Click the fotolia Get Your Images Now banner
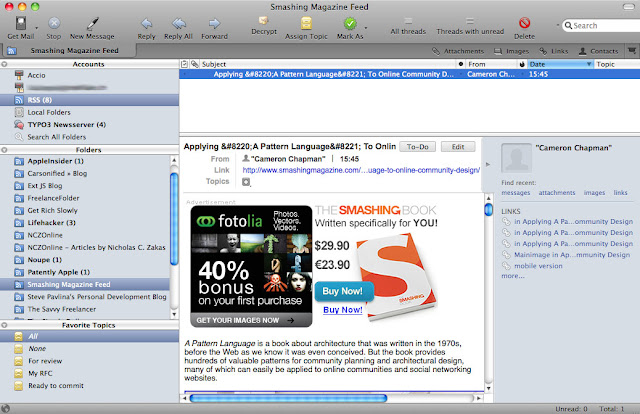The height and width of the screenshot is (414, 640). tap(251, 320)
